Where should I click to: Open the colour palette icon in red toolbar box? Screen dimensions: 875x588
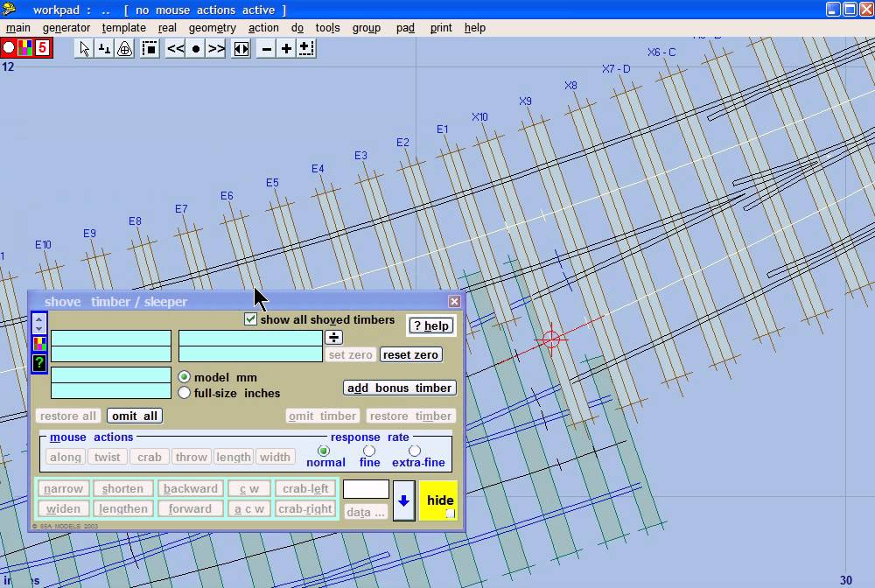[25, 48]
